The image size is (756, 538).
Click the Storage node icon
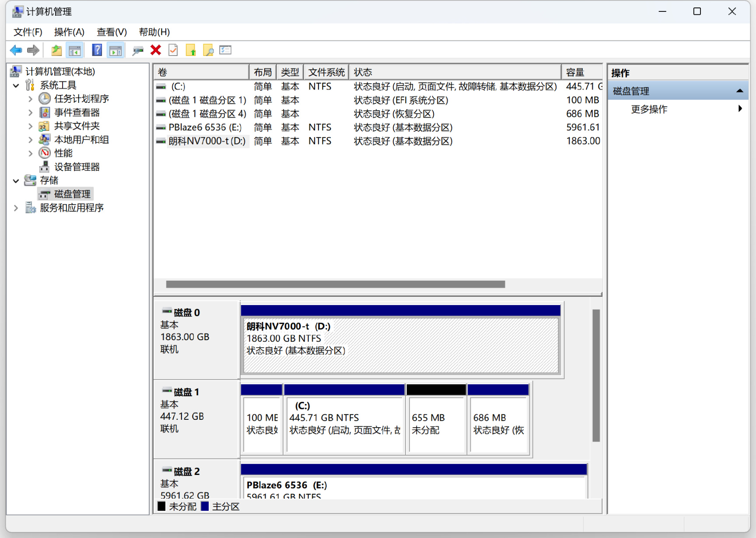(x=30, y=180)
